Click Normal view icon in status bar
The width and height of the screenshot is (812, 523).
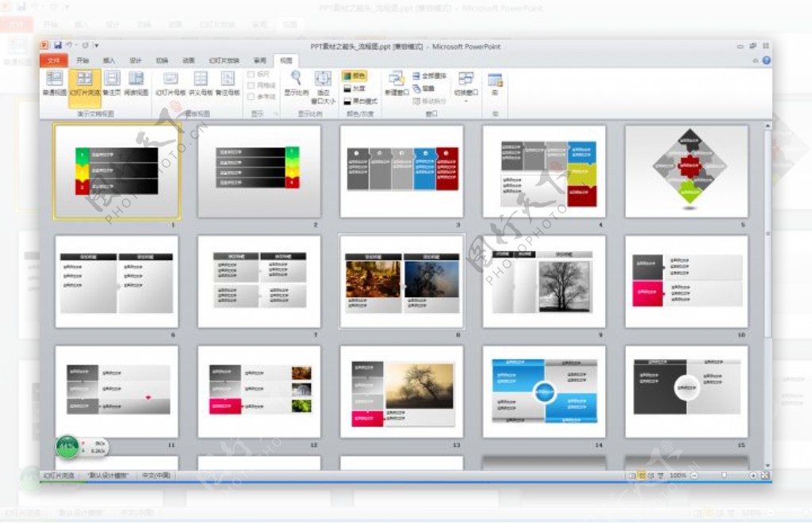(x=632, y=475)
